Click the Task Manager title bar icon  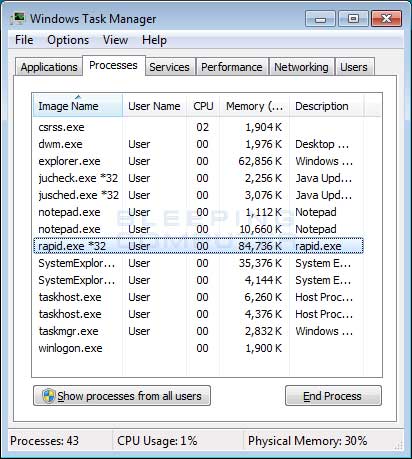tap(18, 18)
